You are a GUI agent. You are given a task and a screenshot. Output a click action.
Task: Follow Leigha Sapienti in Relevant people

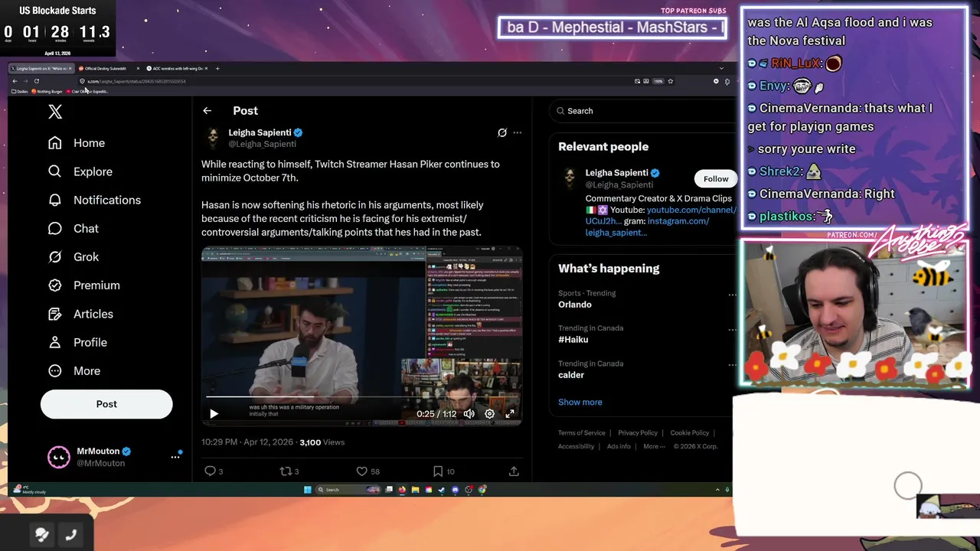(716, 179)
